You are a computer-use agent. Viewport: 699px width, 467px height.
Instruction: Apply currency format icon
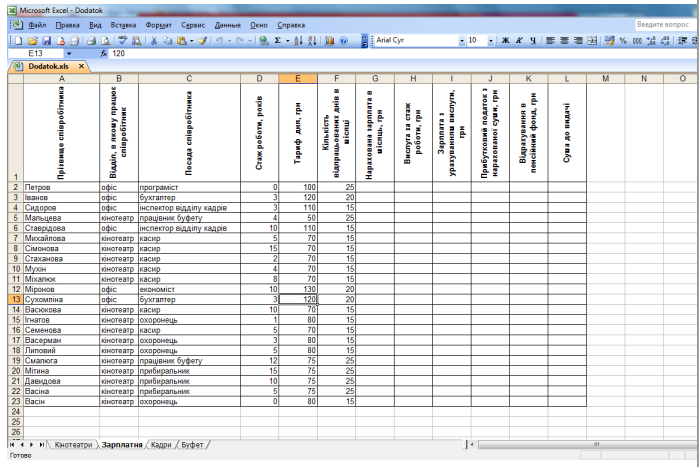click(x=609, y=41)
